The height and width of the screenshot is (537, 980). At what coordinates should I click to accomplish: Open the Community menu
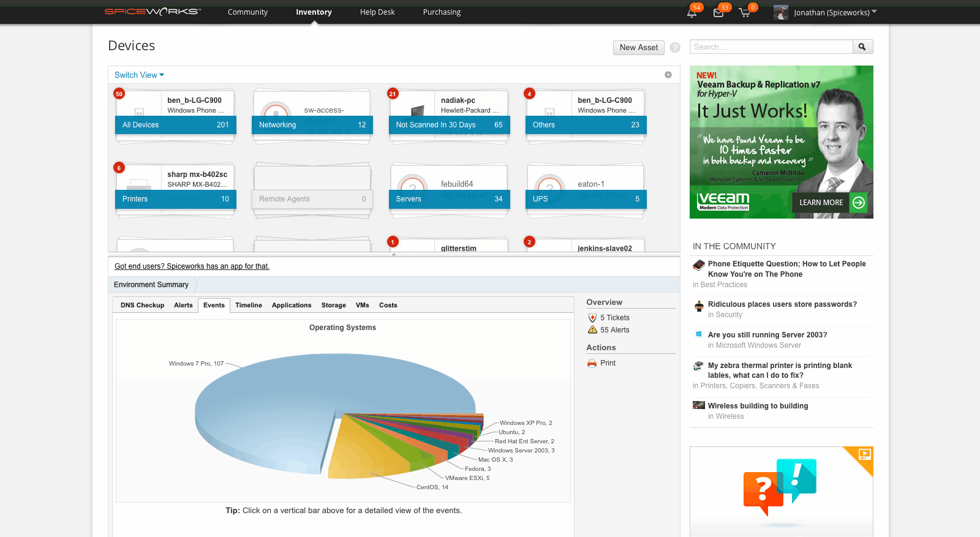tap(247, 12)
